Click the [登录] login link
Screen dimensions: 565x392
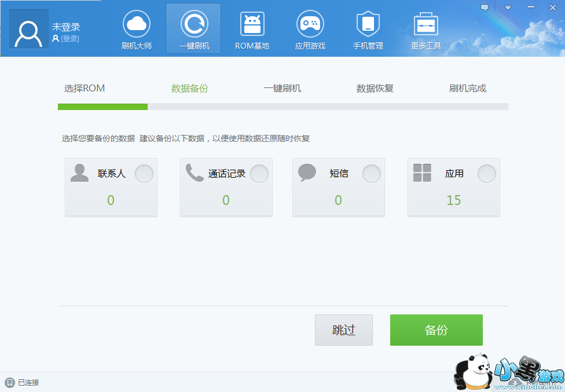pos(69,39)
